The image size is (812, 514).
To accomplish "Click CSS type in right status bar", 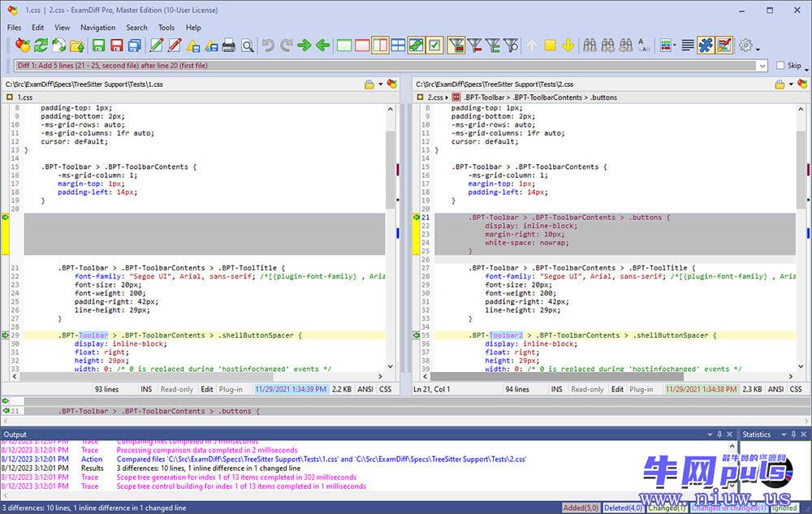I will pyautogui.click(x=796, y=389).
